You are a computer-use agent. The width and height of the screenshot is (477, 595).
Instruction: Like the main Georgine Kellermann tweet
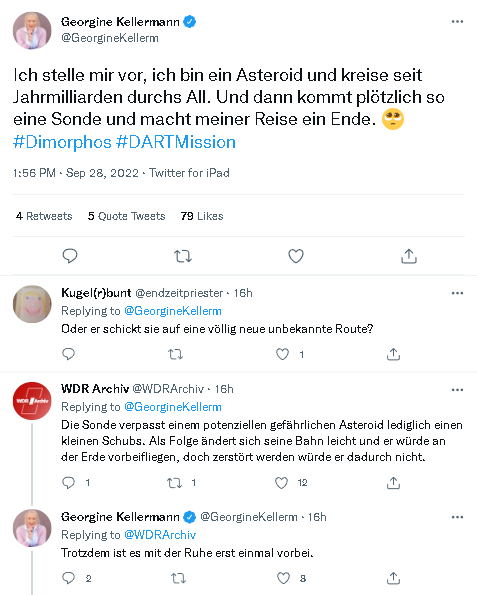tap(296, 256)
